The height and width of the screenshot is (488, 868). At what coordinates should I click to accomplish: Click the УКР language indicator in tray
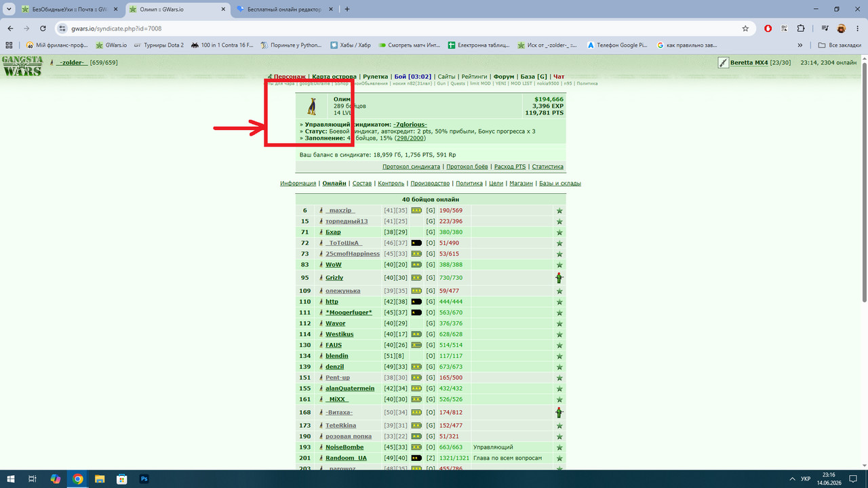805,479
